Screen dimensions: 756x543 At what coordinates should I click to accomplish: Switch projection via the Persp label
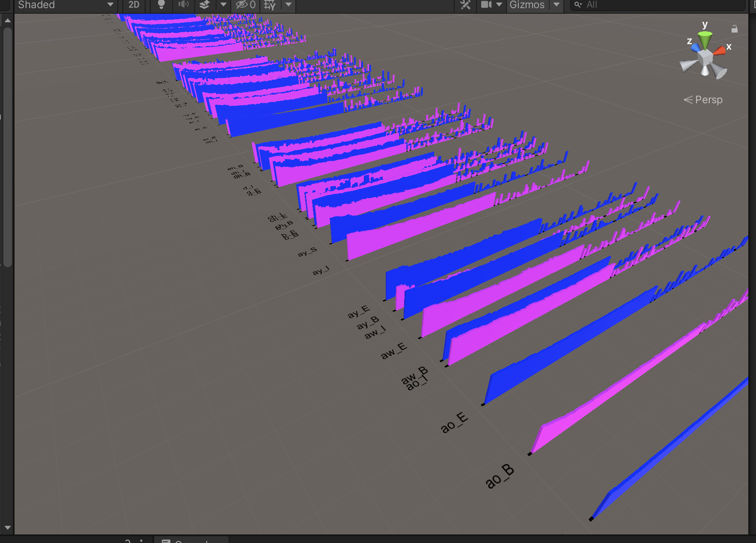point(708,100)
